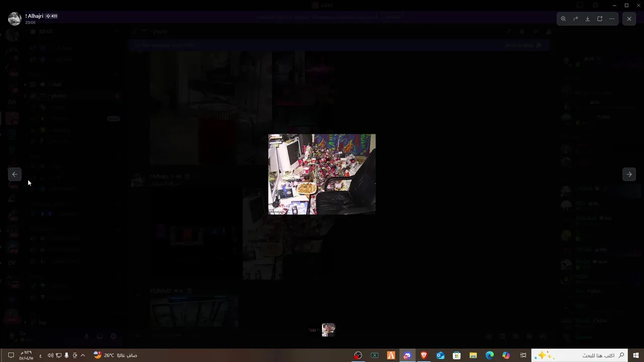This screenshot has height=362, width=644.
Task: Go to the previous image with the left arrow
Action: [15, 174]
